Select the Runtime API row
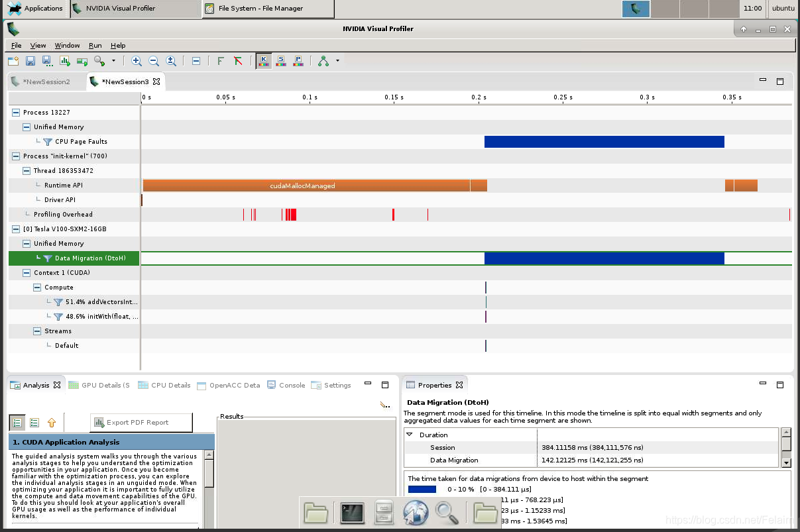 tap(74, 186)
